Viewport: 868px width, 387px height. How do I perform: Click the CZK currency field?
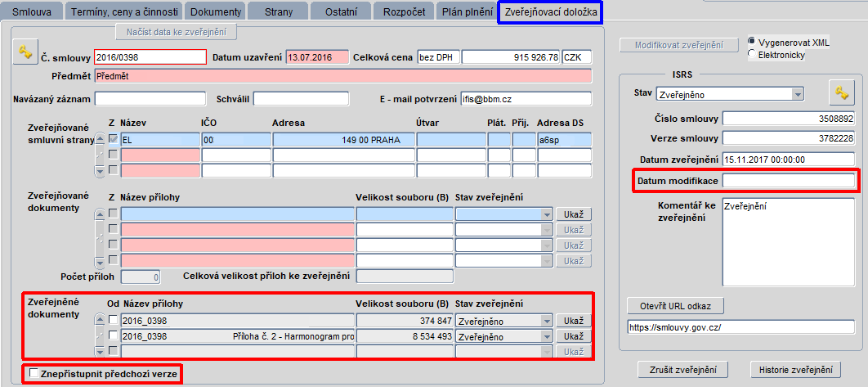pos(577,57)
